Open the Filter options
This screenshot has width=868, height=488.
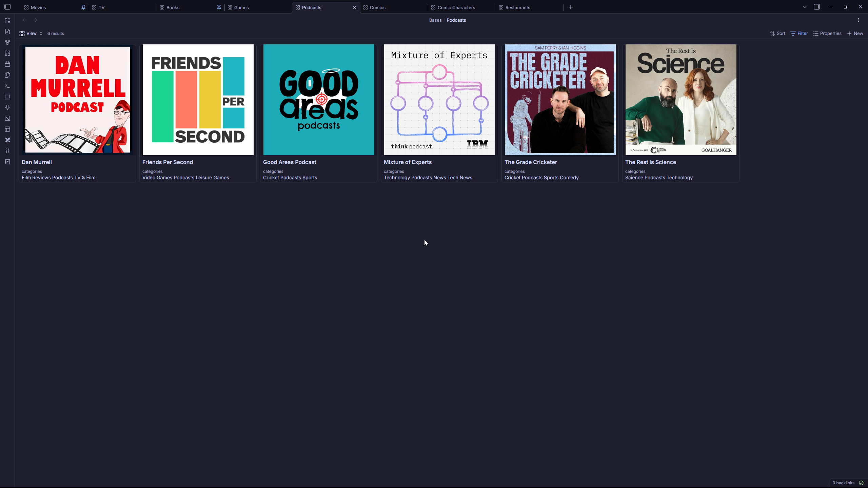click(x=799, y=33)
